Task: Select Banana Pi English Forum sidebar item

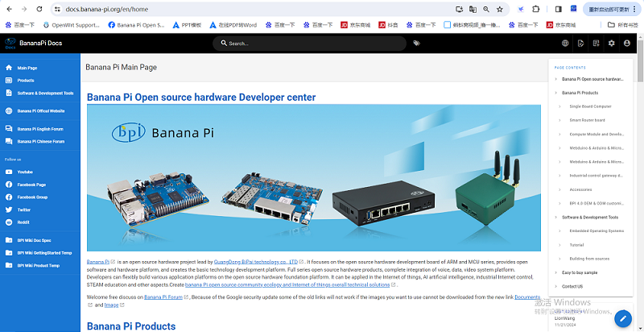Action: [x=40, y=129]
